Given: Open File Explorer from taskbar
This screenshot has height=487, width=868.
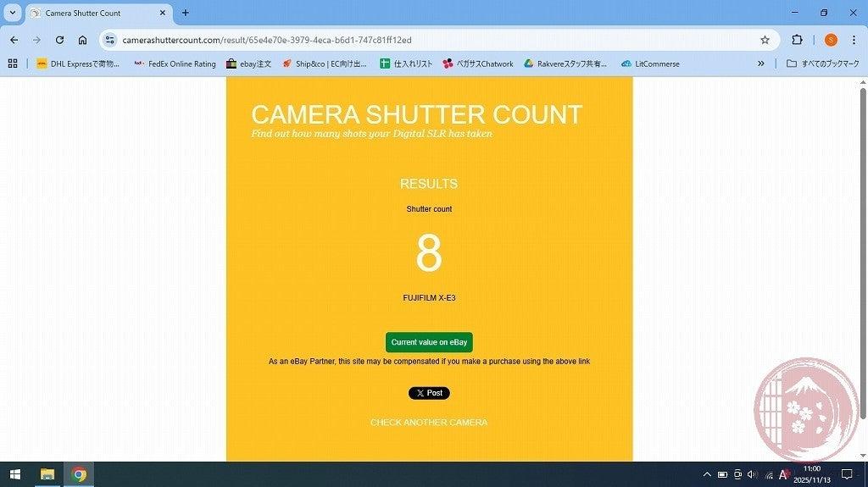Looking at the screenshot, I should coord(47,474).
